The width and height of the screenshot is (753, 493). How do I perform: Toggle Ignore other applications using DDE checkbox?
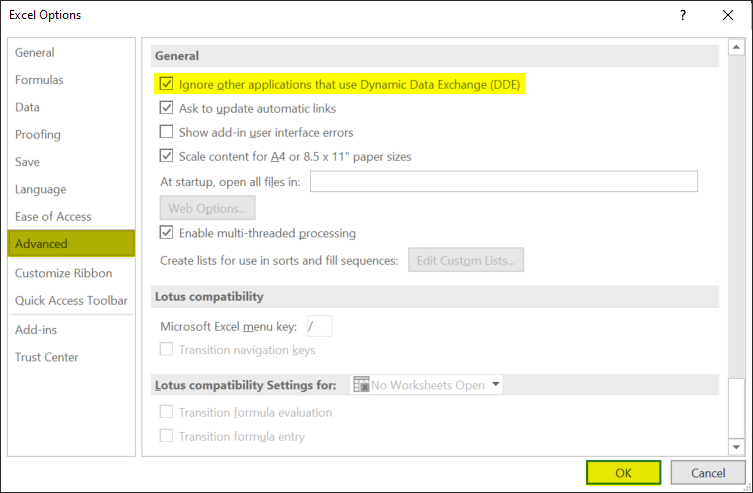(166, 84)
